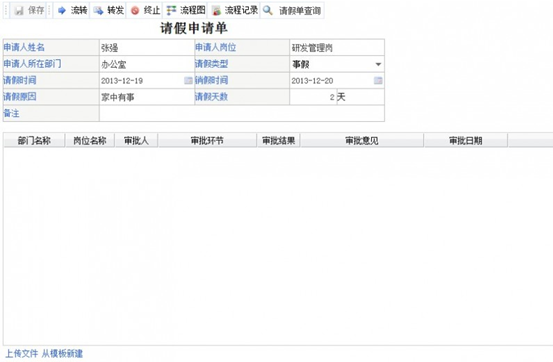Click the 申请人所在部门 field label
Image resolution: width=553 pixels, height=362 pixels.
point(32,64)
